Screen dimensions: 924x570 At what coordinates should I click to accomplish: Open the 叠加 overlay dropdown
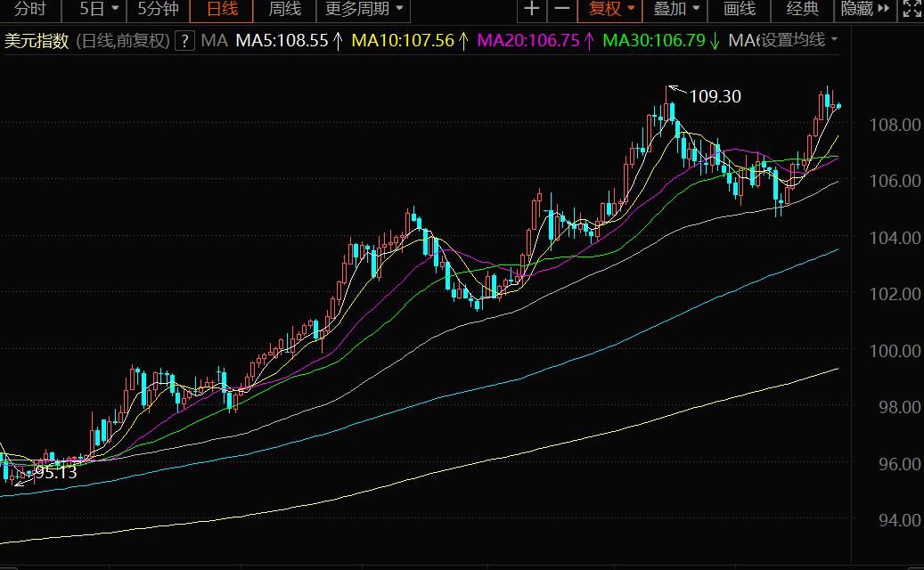(675, 9)
